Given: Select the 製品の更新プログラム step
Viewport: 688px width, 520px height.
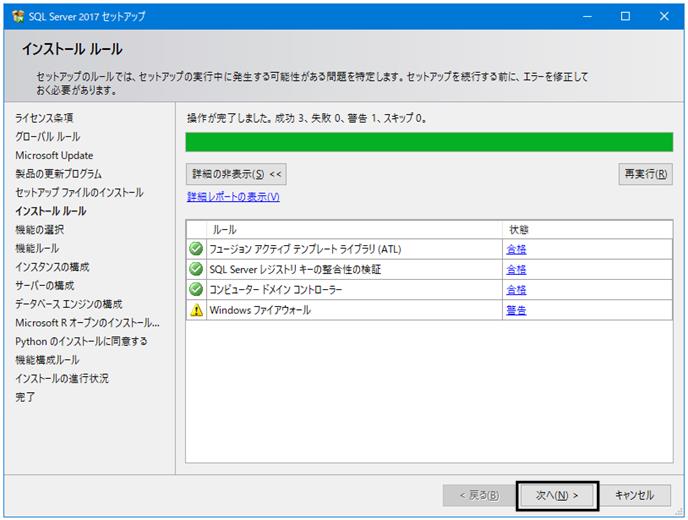Looking at the screenshot, I should pos(58,174).
